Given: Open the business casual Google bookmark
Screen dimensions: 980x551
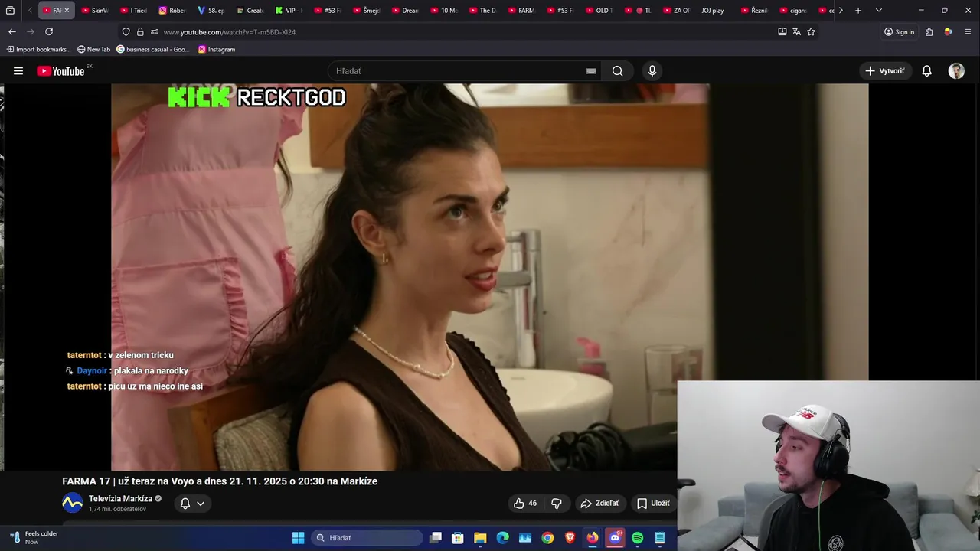Looking at the screenshot, I should [x=153, y=49].
